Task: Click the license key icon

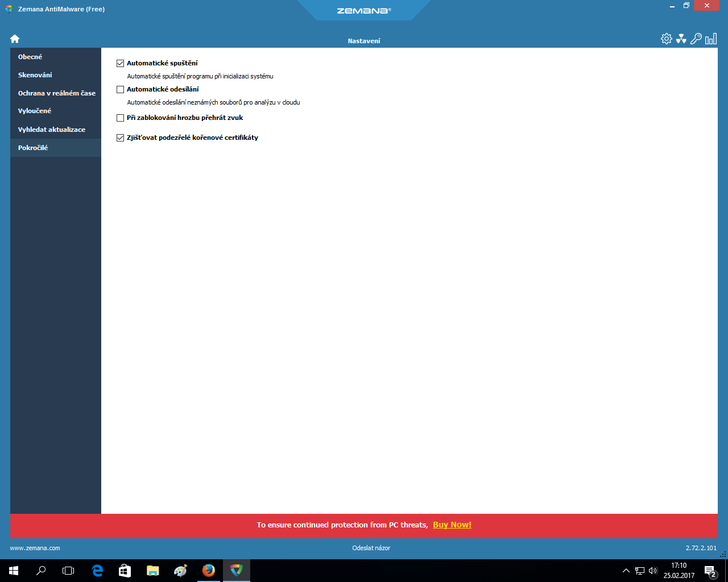Action: pyautogui.click(x=696, y=39)
